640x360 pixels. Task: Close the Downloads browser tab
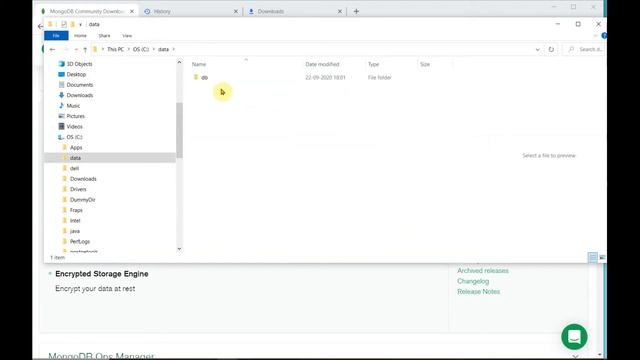tap(340, 11)
